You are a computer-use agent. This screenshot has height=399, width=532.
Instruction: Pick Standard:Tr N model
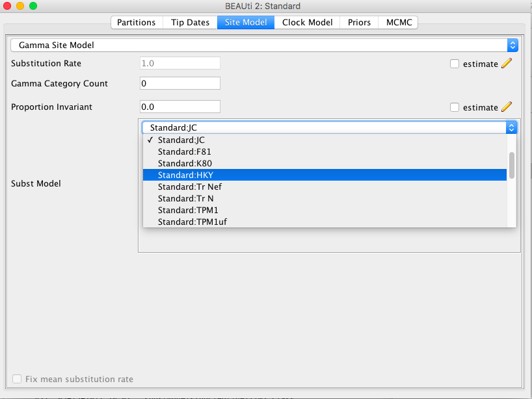[325, 198]
